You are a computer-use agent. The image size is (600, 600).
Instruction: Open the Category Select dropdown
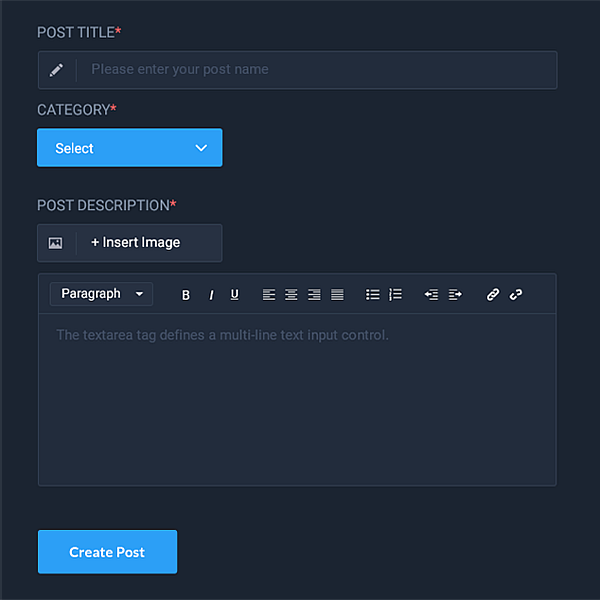[x=130, y=148]
